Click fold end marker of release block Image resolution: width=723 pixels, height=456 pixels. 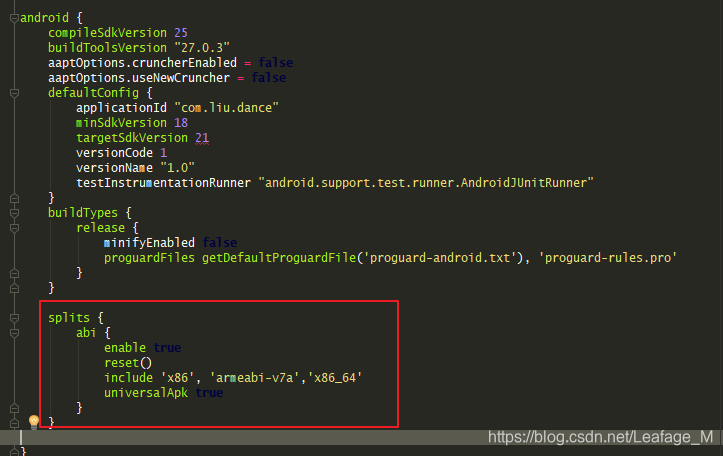tap(14, 273)
